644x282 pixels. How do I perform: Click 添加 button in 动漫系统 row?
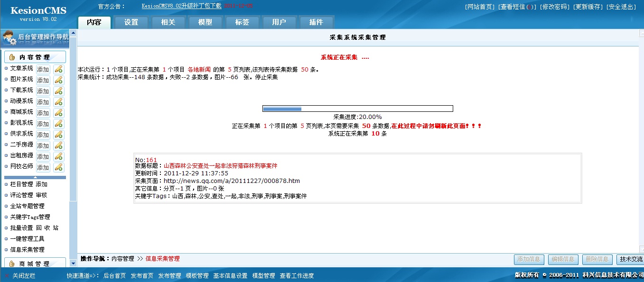(43, 102)
